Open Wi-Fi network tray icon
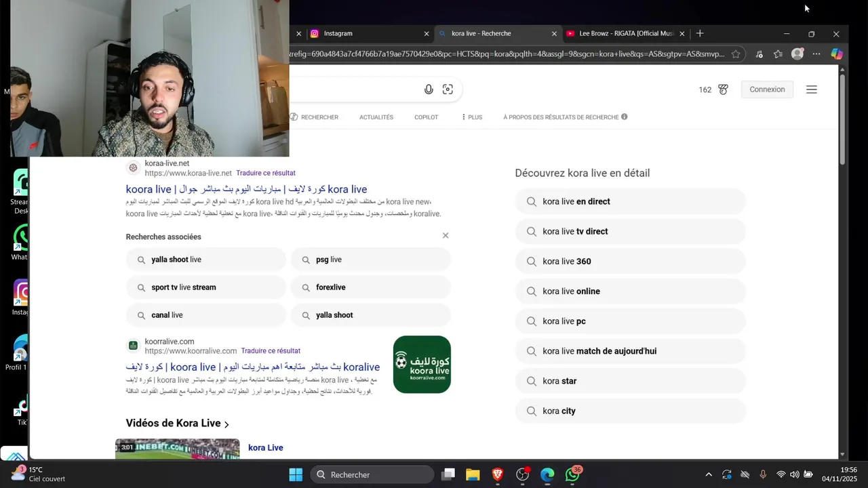The image size is (868, 488). click(781, 474)
